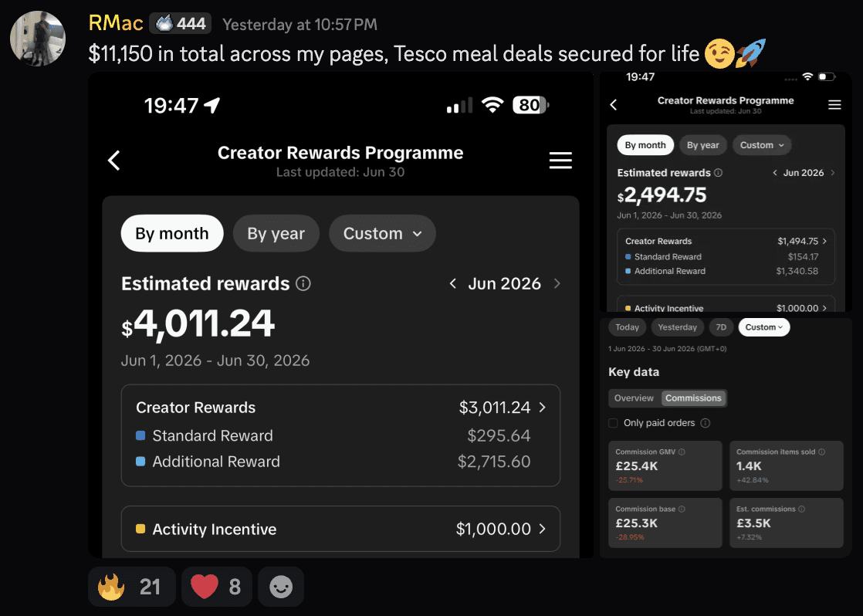Open the hamburger menu in small rewards screenshot
The height and width of the screenshot is (616, 863).
[834, 104]
